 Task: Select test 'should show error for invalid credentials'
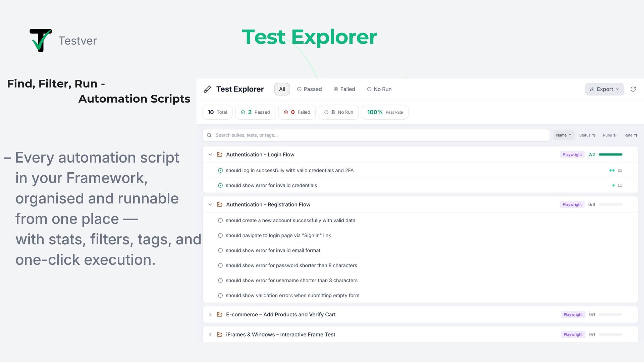point(420,185)
